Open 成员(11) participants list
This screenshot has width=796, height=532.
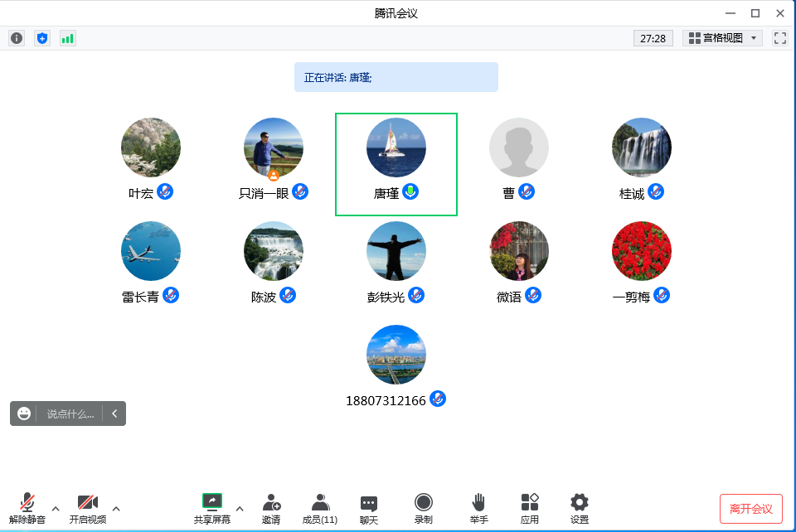[320, 509]
